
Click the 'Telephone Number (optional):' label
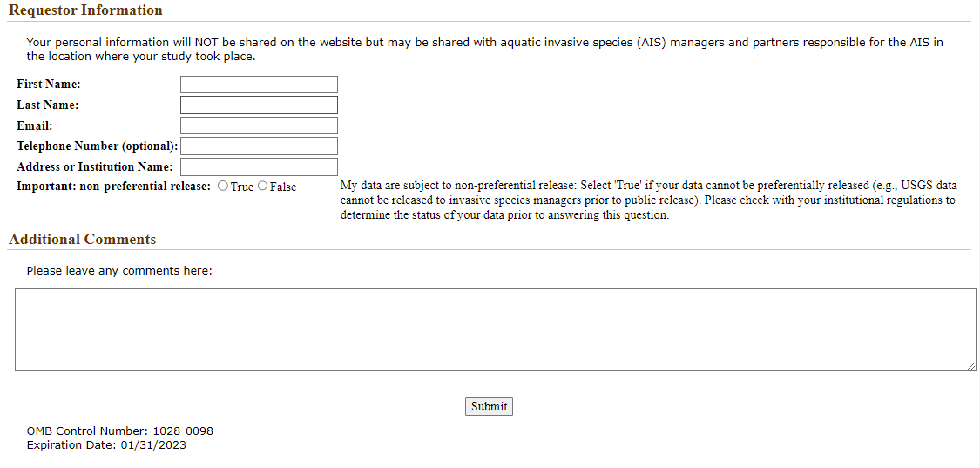97,146
